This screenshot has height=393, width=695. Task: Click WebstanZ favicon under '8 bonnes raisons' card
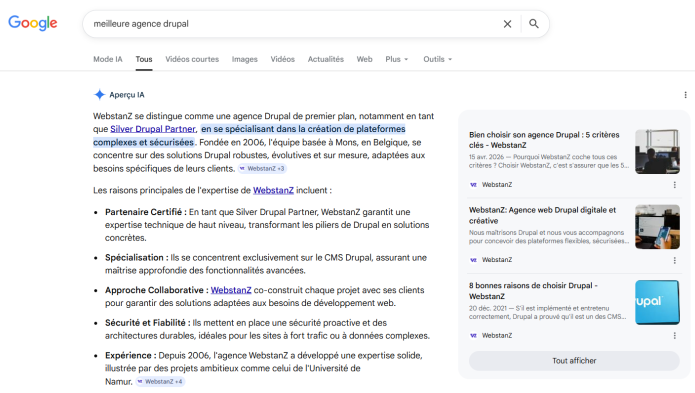(x=473, y=336)
